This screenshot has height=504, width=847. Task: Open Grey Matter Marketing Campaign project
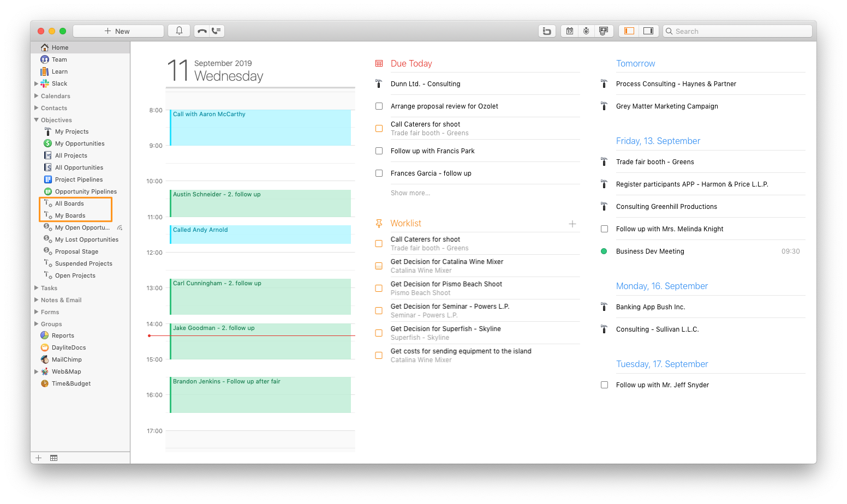tap(667, 106)
